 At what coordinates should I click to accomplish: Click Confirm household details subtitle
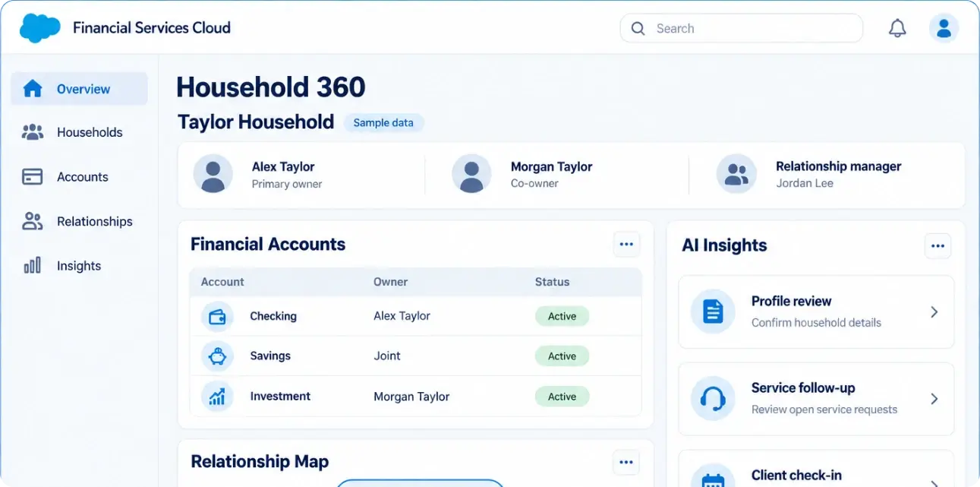click(x=816, y=322)
